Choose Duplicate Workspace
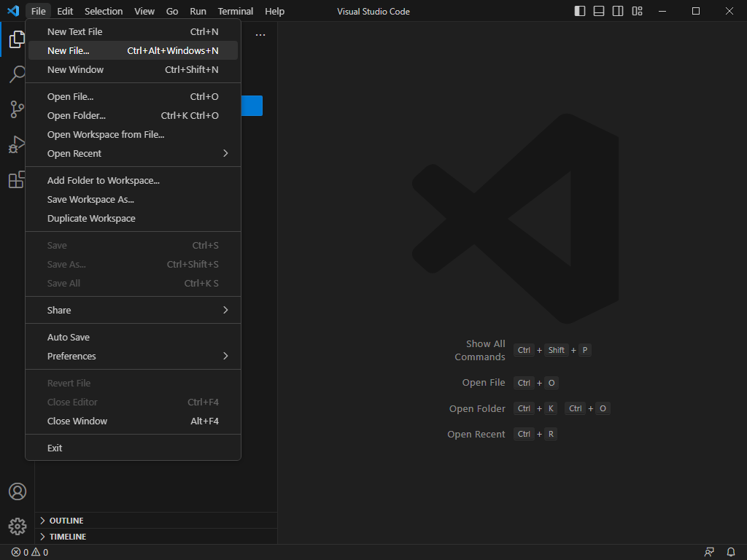The width and height of the screenshot is (747, 560). pos(133,219)
